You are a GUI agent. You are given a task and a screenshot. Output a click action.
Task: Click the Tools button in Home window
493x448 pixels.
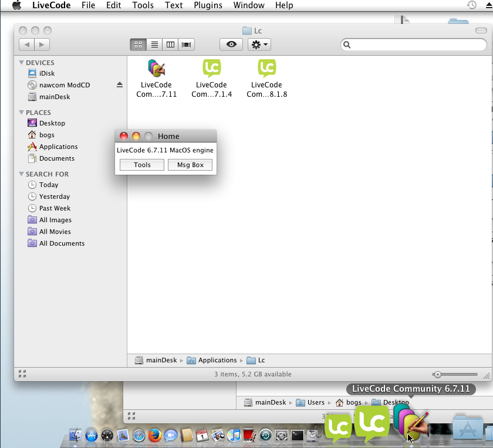point(142,165)
